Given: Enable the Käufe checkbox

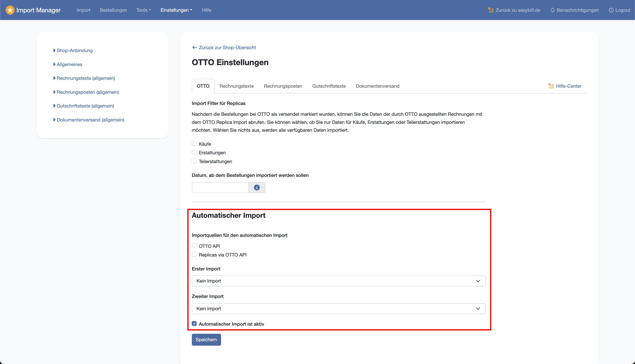Looking at the screenshot, I should [194, 143].
